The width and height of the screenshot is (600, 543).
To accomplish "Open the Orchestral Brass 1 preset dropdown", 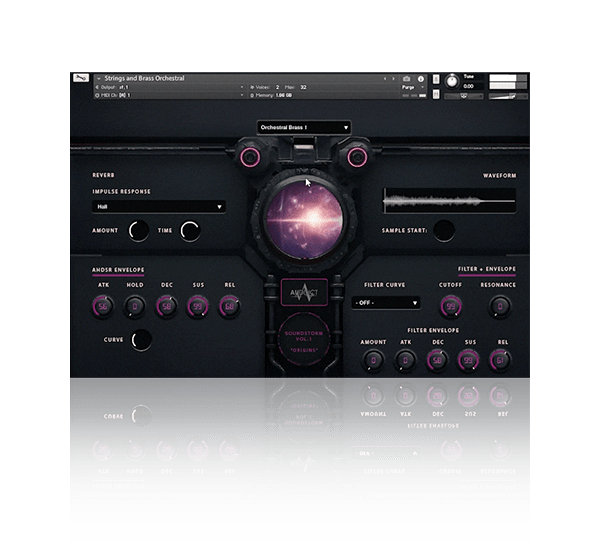I will [x=304, y=127].
